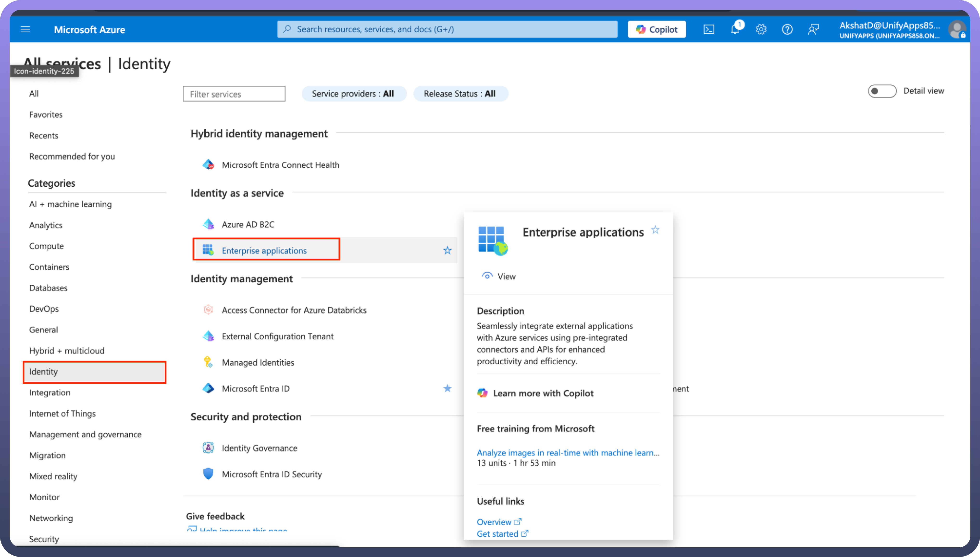Click Learn more with Copilot
980x557 pixels.
click(543, 393)
